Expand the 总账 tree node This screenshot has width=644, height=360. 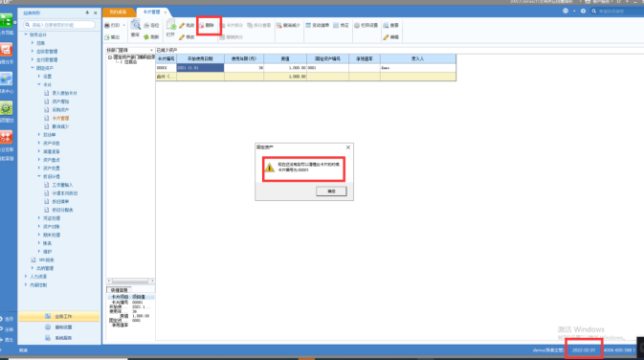33,43
